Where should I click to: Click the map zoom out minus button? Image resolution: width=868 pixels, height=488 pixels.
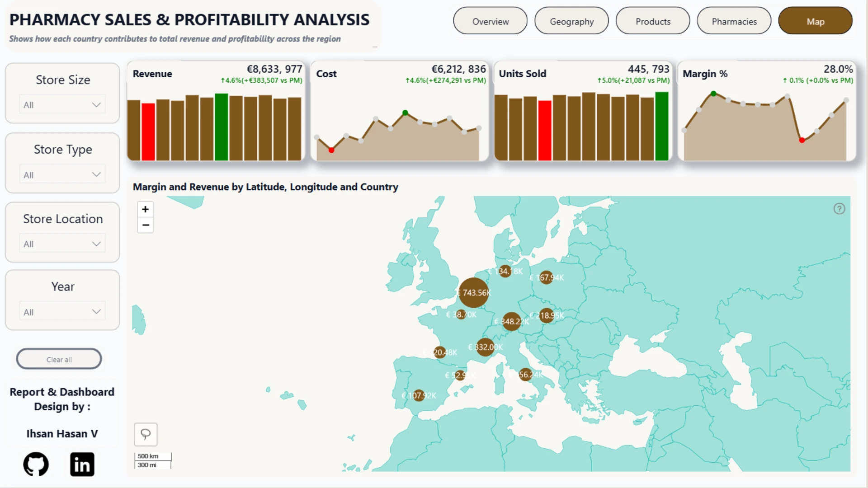coord(145,225)
